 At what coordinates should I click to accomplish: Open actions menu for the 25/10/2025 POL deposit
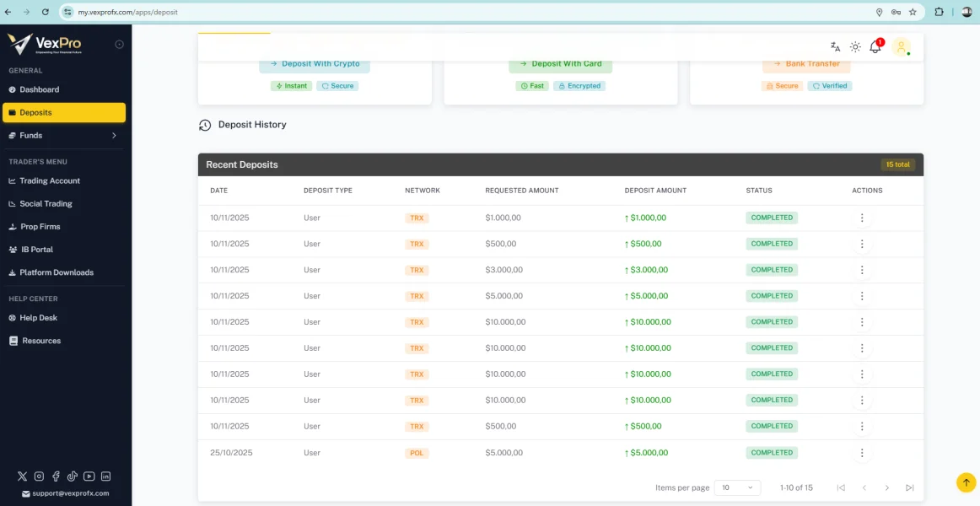[861, 453]
